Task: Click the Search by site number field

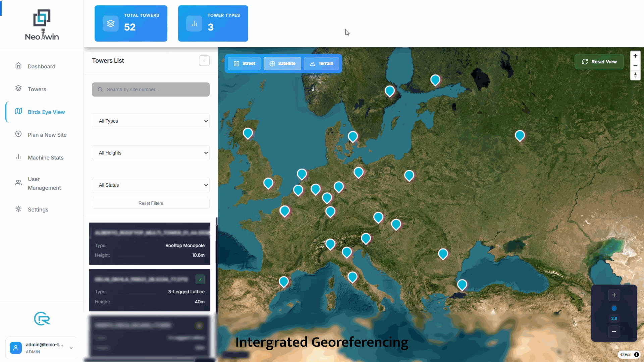Action: click(150, 89)
